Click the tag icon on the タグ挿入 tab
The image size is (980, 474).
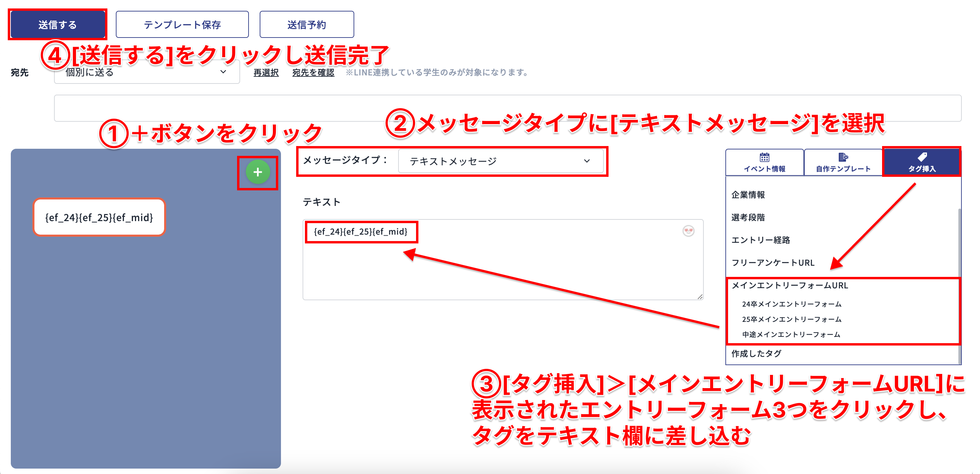[922, 157]
